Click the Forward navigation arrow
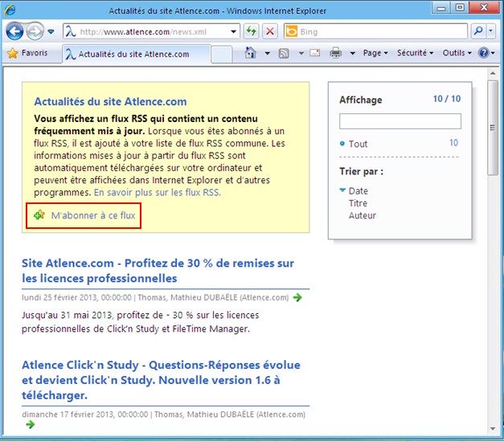Screen dimensions: 504x441 tap(35, 31)
